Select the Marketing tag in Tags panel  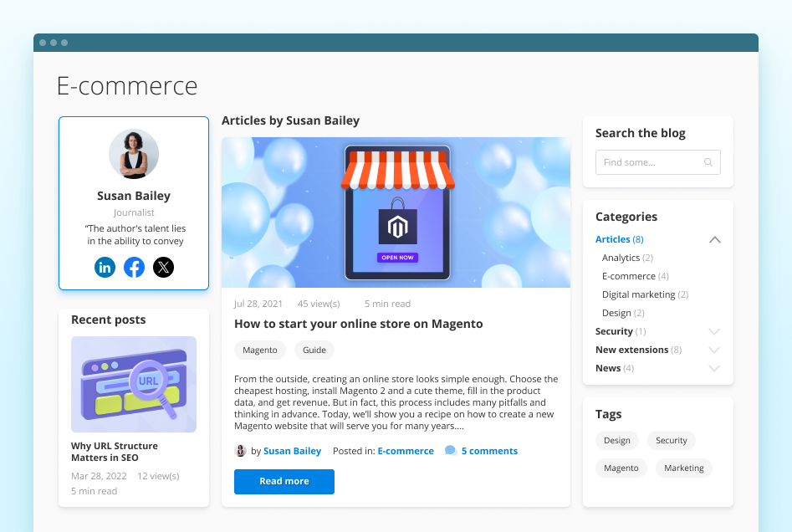coord(683,468)
